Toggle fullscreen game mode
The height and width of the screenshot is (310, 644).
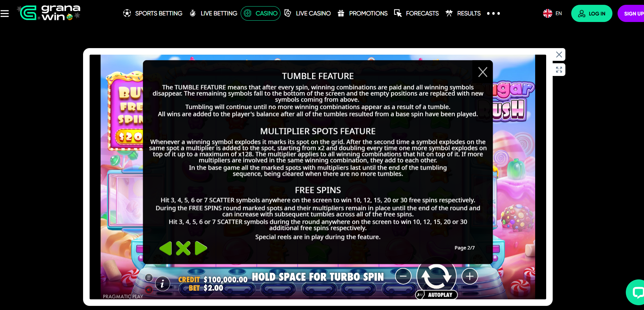click(559, 70)
